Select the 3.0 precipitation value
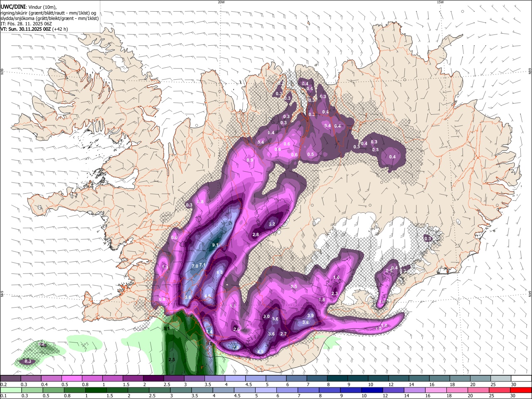The height and width of the screenshot is (399, 532). (267, 316)
